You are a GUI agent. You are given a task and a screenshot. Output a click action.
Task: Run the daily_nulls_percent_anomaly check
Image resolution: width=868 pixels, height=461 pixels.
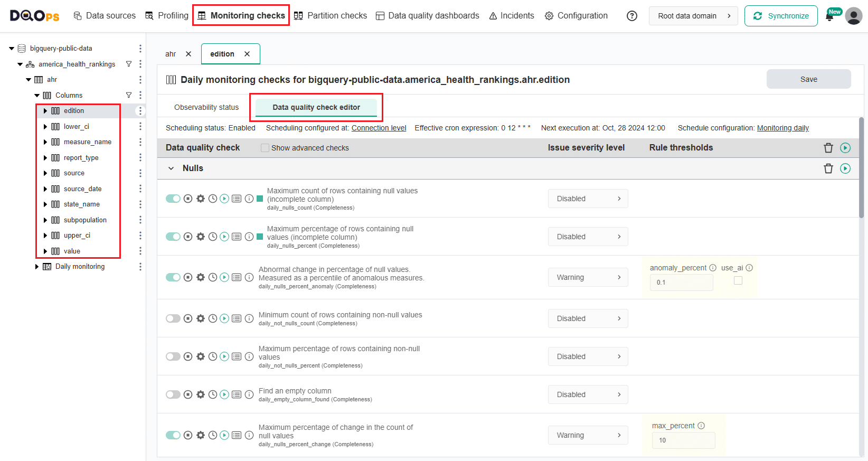tap(224, 277)
